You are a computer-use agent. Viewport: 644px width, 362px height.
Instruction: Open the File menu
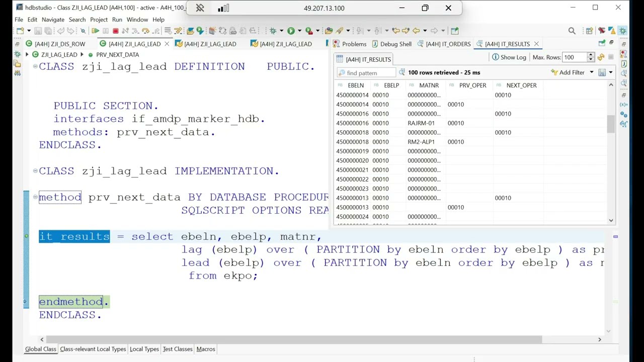coord(19,20)
